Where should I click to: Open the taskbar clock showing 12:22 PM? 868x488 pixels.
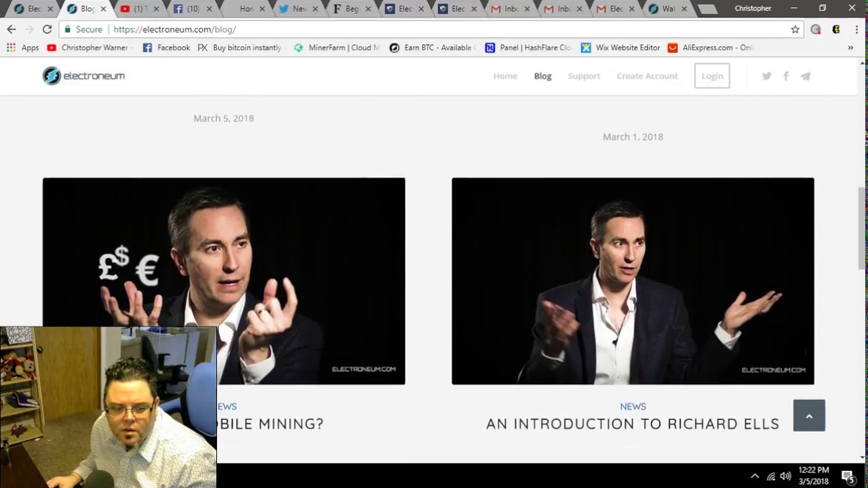coord(814,476)
